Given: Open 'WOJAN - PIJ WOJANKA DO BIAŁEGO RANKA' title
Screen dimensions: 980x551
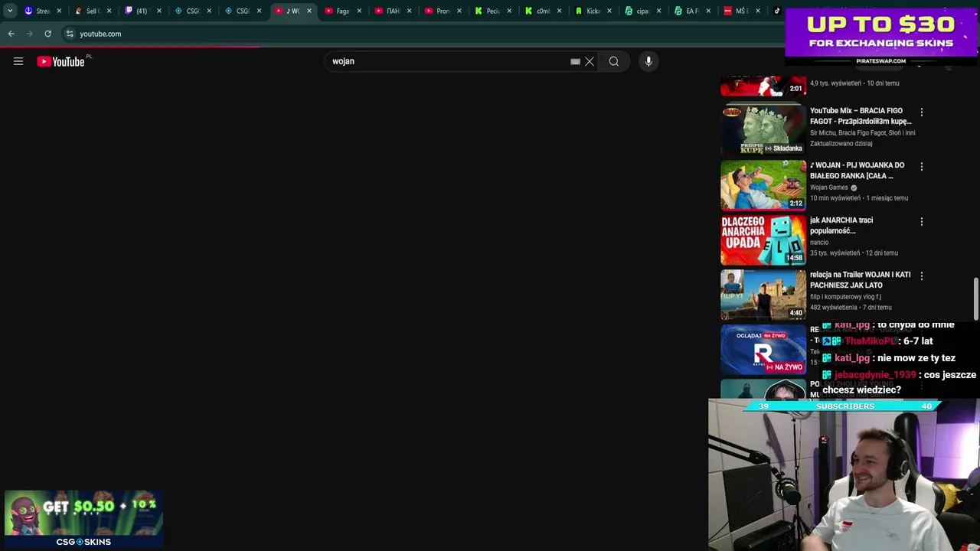Looking at the screenshot, I should pyautogui.click(x=857, y=171).
